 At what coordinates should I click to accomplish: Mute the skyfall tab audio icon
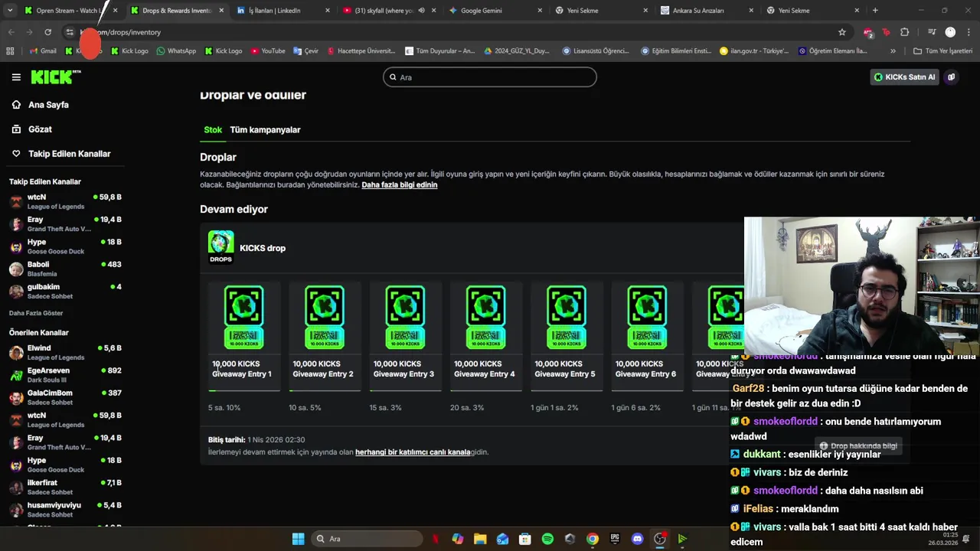tap(421, 11)
